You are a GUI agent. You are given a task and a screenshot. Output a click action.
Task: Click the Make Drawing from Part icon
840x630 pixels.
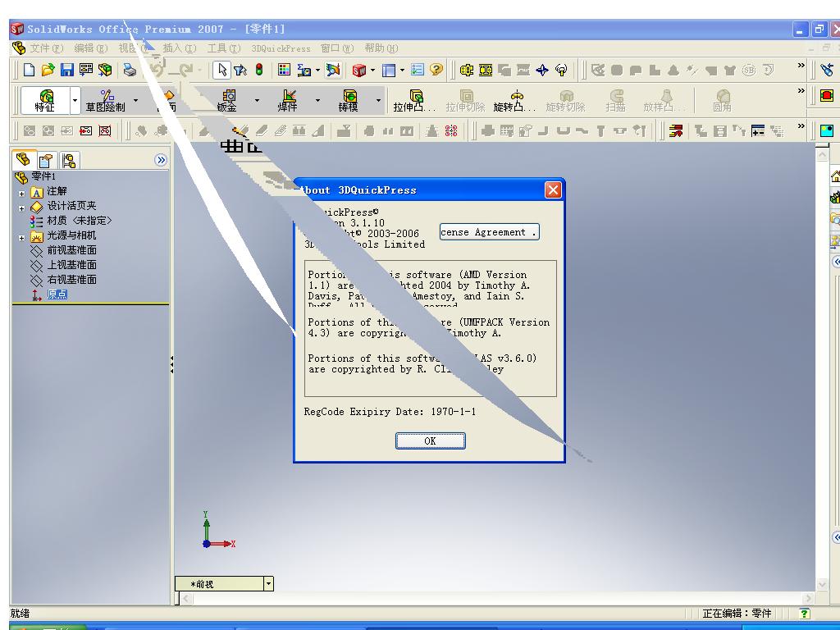click(x=85, y=70)
